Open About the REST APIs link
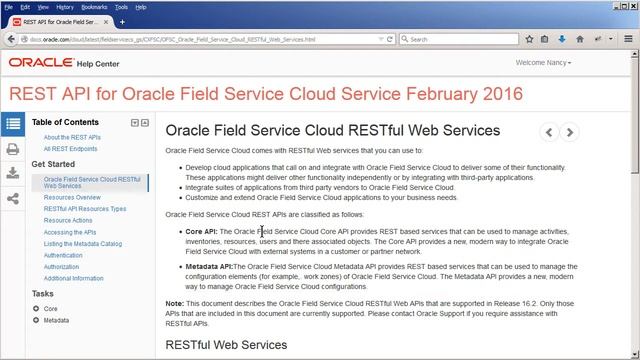The image size is (640, 360). [x=72, y=137]
